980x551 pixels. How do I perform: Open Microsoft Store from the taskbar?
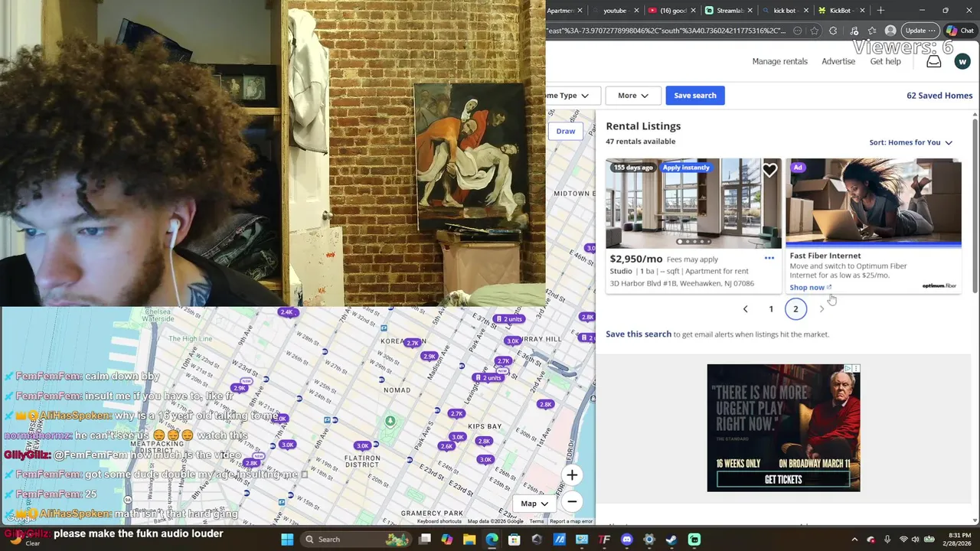coord(514,540)
